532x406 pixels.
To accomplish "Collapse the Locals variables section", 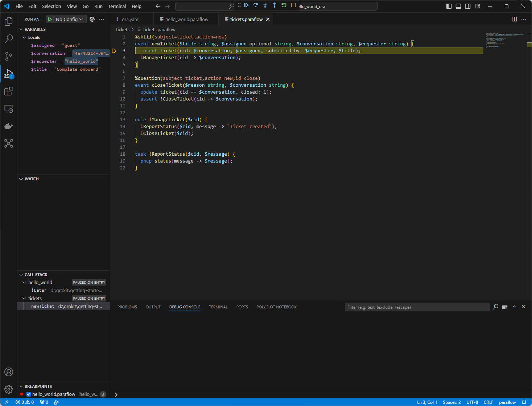I will pyautogui.click(x=25, y=37).
